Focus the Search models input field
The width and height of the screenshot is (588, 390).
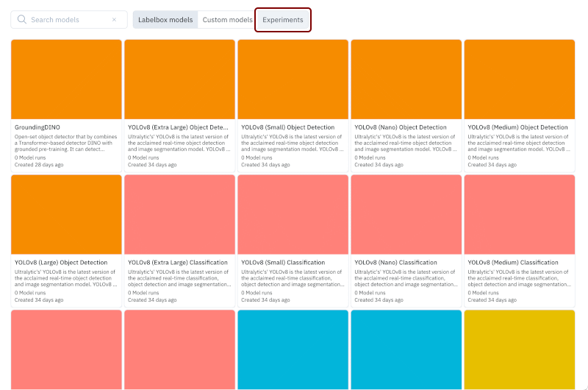(69, 20)
